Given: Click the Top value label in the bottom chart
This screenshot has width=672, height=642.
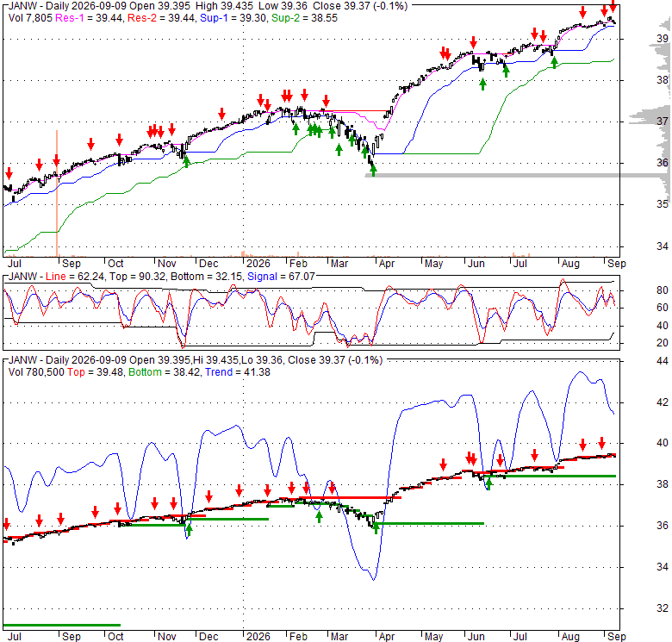Looking at the screenshot, I should pos(76,372).
